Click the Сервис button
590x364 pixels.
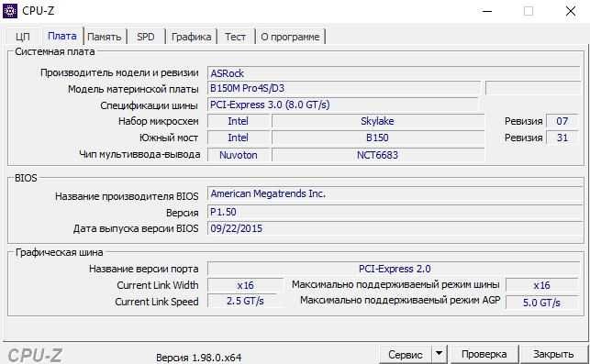(406, 355)
